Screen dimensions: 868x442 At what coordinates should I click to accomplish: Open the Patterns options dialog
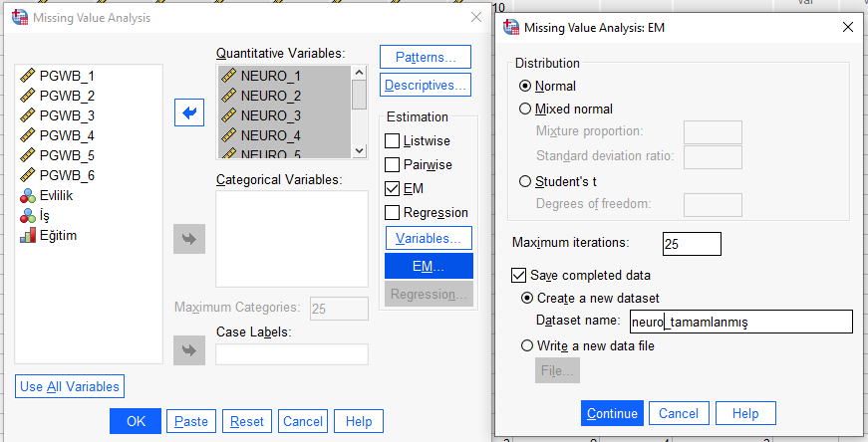[x=426, y=57]
